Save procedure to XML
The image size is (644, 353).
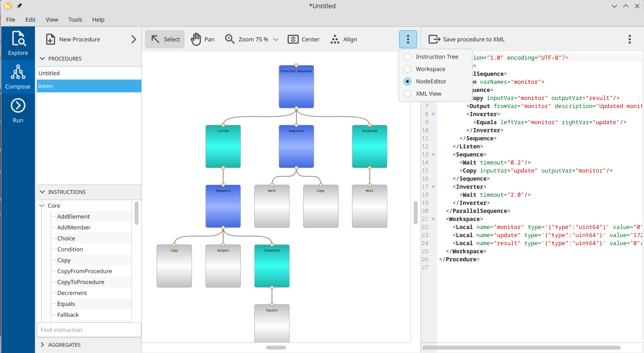coord(467,39)
